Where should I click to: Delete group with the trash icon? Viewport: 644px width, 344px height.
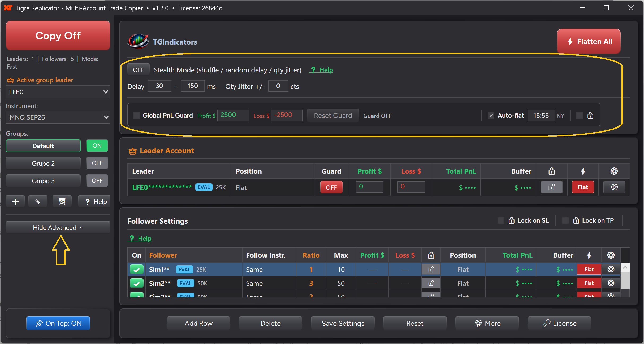click(x=62, y=202)
